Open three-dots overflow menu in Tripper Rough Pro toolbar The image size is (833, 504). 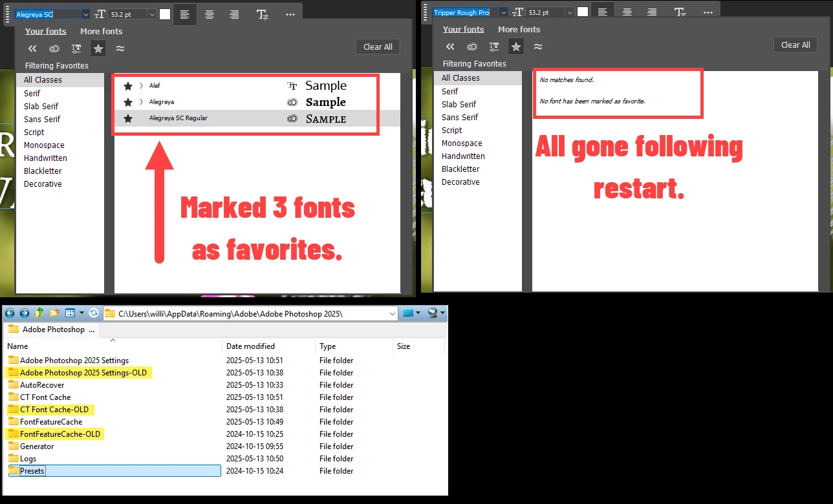(708, 12)
